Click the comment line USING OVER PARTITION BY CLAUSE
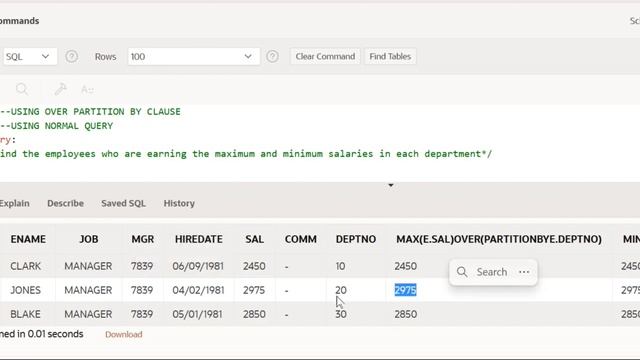640x360 pixels. pos(90,112)
